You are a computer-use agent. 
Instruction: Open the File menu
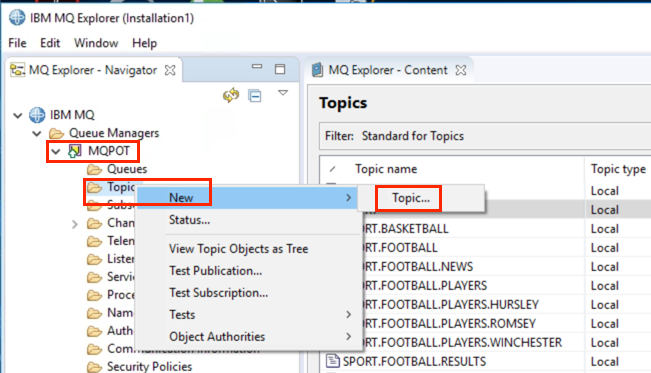(x=17, y=43)
